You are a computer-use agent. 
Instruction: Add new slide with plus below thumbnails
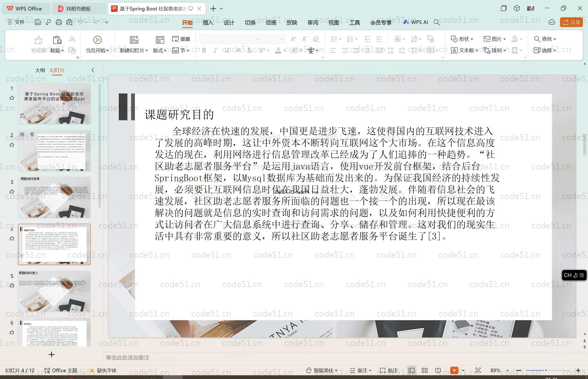click(52, 355)
